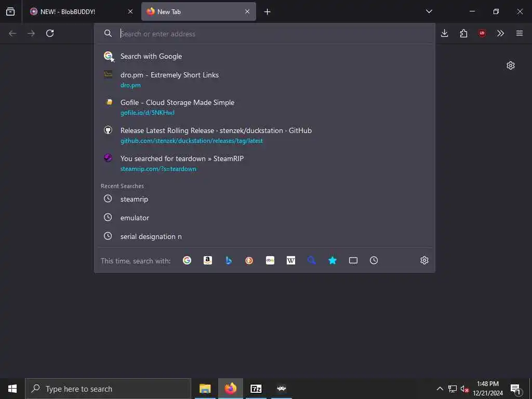Go back one page
532x399 pixels.
click(12, 33)
